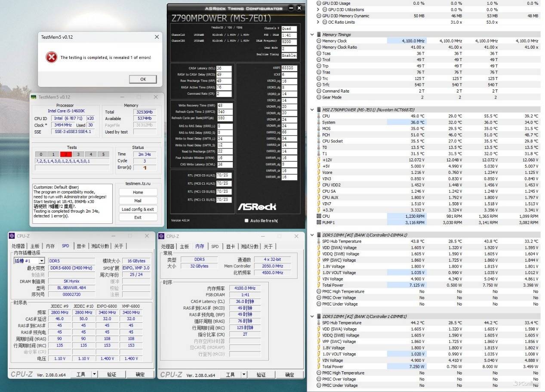
Task: Select test 2 highlighted in red
Action: (66, 154)
